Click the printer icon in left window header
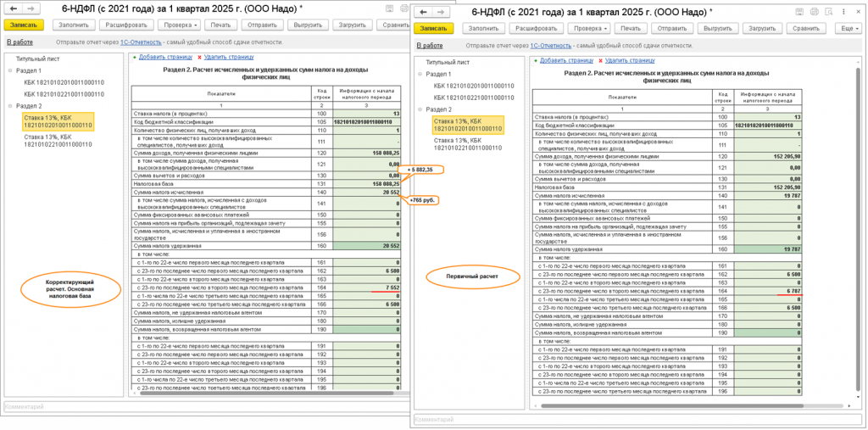 (x=403, y=8)
